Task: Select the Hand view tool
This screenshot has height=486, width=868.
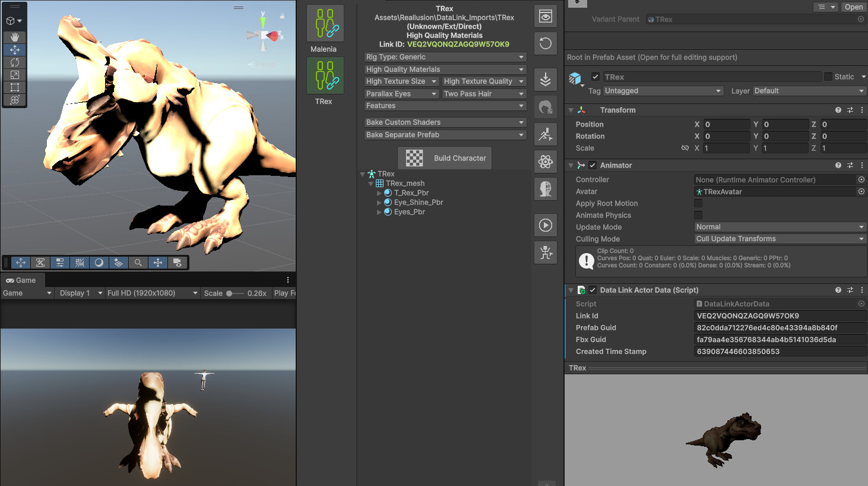Action: click(15, 37)
